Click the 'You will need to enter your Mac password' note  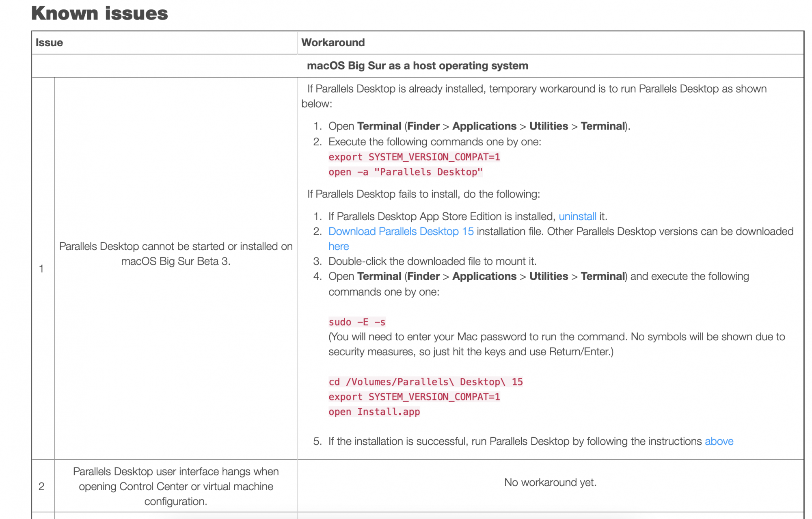(x=557, y=344)
